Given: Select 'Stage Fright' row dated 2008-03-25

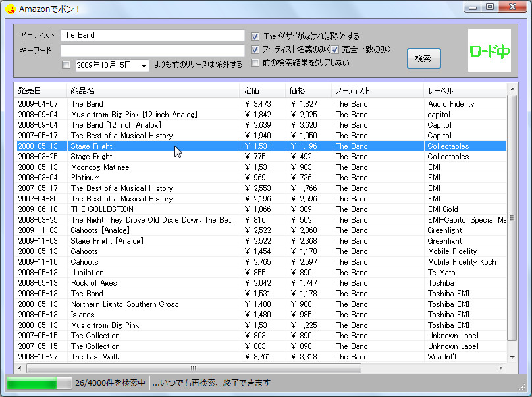Looking at the screenshot, I should (x=261, y=157).
